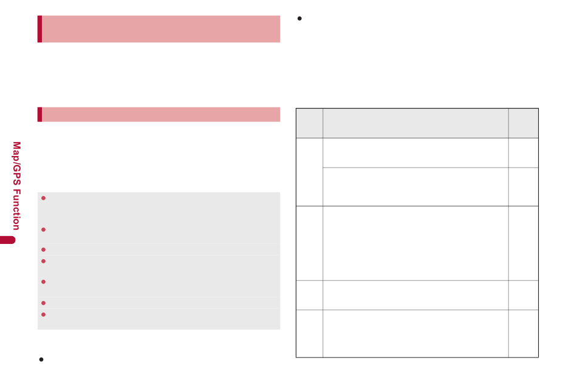
Task: Click the dark red accent on the large banner
Action: click(39, 29)
